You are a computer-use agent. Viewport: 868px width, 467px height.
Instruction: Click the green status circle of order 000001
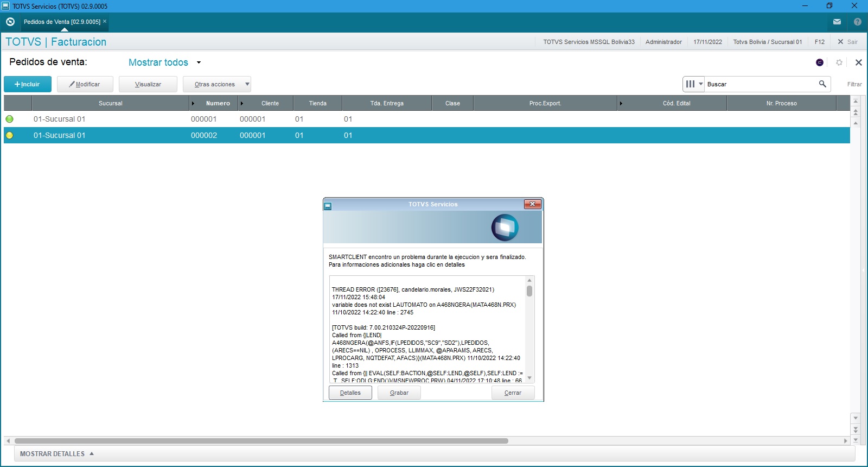pyautogui.click(x=9, y=119)
